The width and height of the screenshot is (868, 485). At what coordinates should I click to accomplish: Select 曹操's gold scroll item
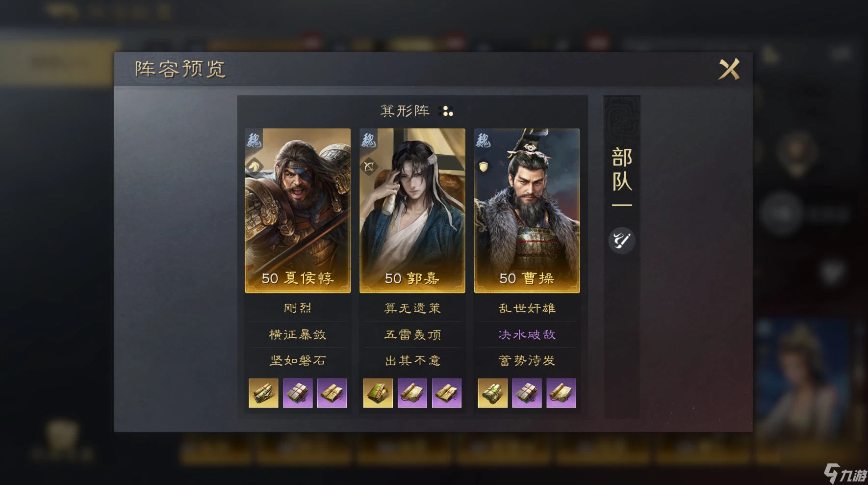pos(493,393)
